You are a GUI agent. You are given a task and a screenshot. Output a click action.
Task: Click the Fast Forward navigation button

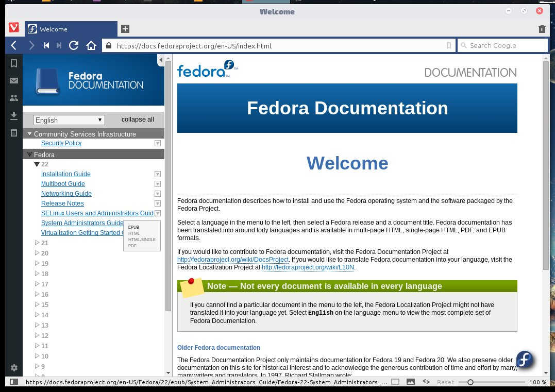pos(59,45)
